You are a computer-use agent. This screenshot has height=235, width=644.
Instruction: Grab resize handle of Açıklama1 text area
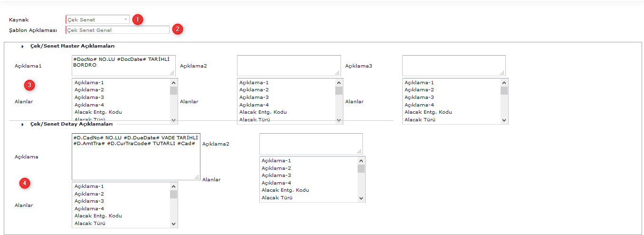(x=172, y=73)
